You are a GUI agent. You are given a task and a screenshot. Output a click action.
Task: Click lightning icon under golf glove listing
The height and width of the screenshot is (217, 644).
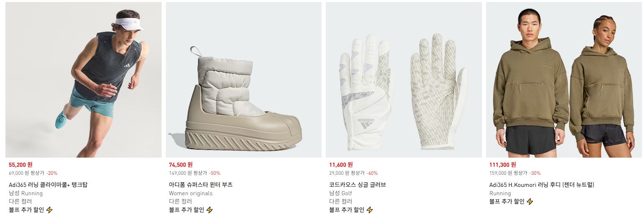point(369,210)
